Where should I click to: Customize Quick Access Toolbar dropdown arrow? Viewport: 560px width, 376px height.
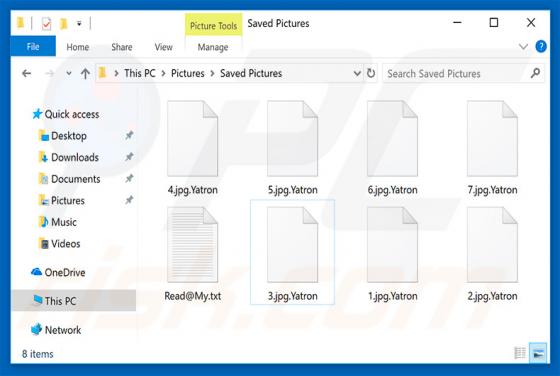coord(79,24)
